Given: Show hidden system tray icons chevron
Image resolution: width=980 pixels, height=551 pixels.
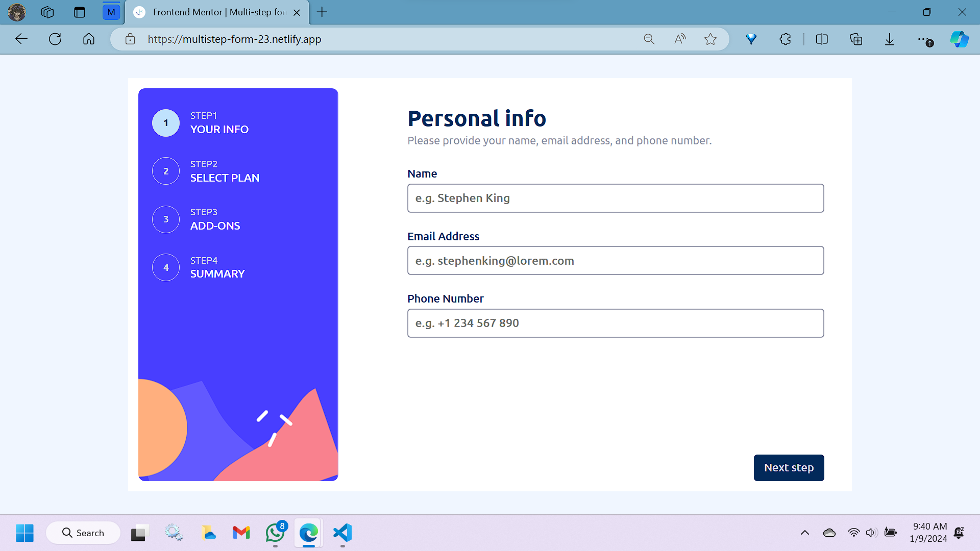Looking at the screenshot, I should point(805,533).
